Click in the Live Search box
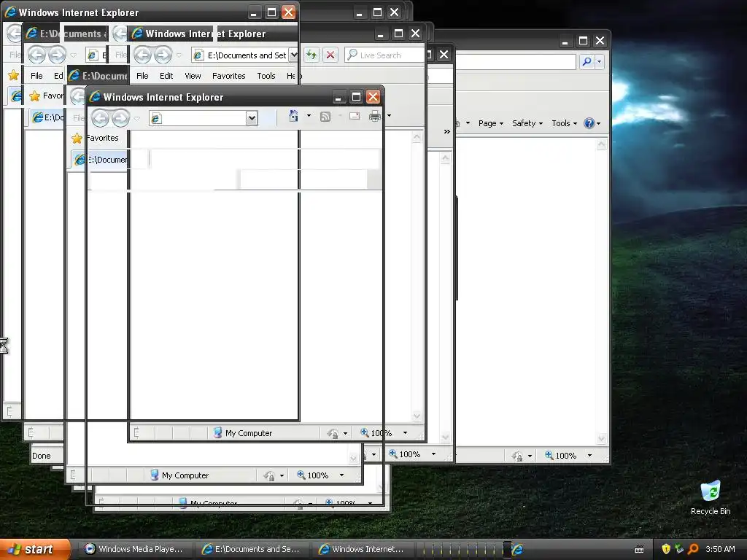The width and height of the screenshot is (747, 560). point(384,55)
